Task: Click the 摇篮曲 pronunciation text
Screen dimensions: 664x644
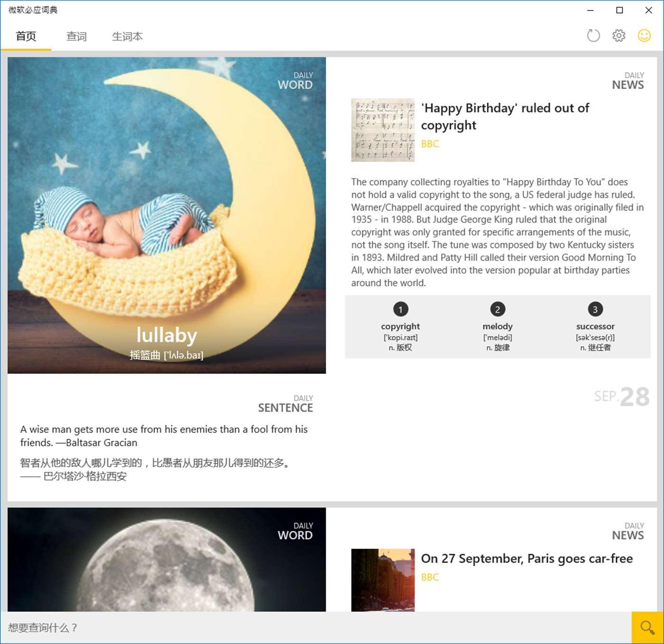Action: (167, 355)
